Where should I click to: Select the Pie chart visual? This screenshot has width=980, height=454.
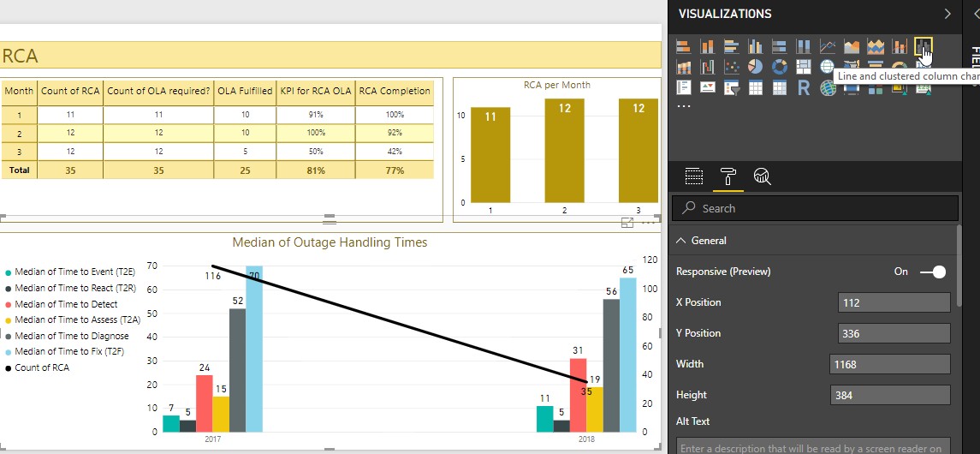(x=756, y=66)
